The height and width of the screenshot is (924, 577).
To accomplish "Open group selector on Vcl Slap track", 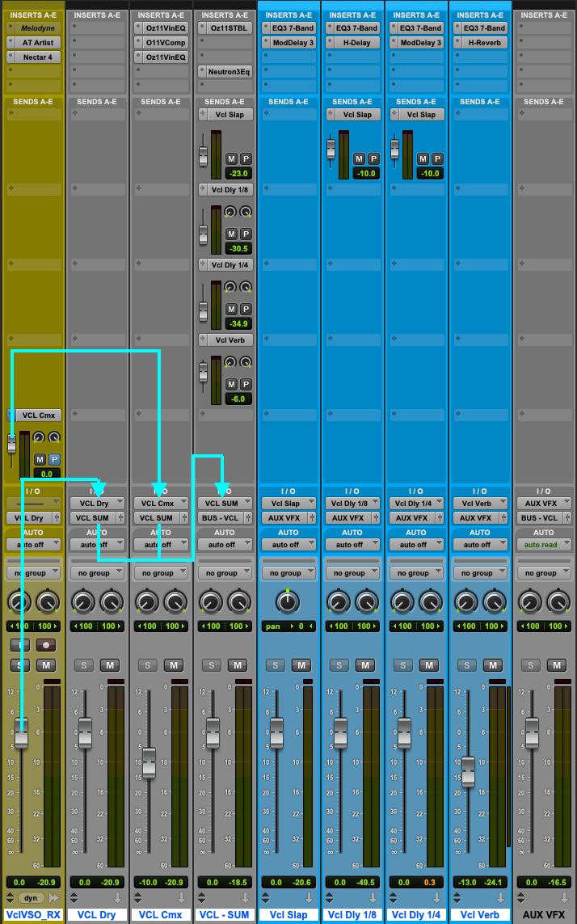I will click(x=288, y=573).
